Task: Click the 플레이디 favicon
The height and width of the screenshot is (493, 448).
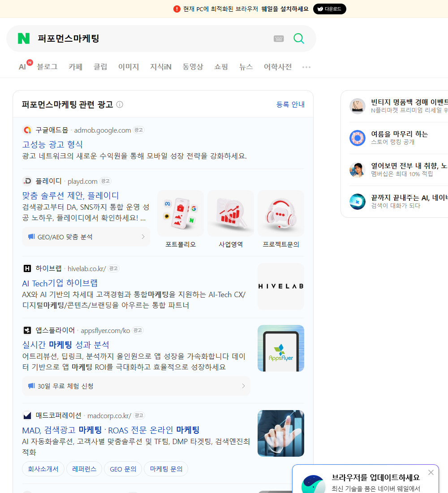Action: tap(27, 181)
